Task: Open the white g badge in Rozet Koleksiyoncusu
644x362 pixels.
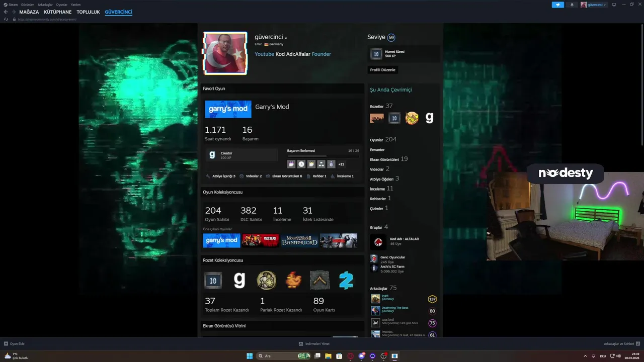Action: [x=239, y=280]
